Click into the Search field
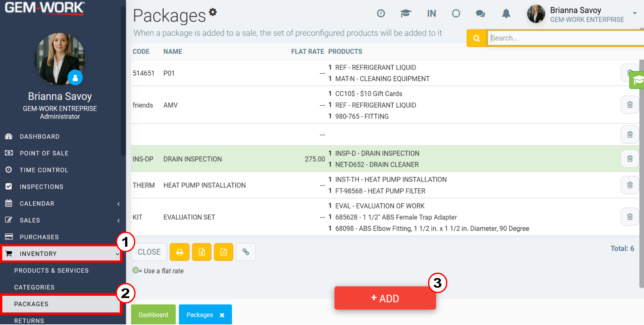644x325 pixels. point(565,38)
